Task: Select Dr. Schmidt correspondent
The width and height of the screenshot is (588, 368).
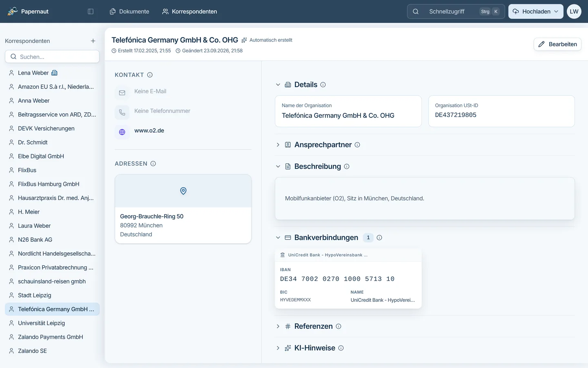Action: click(x=52, y=142)
